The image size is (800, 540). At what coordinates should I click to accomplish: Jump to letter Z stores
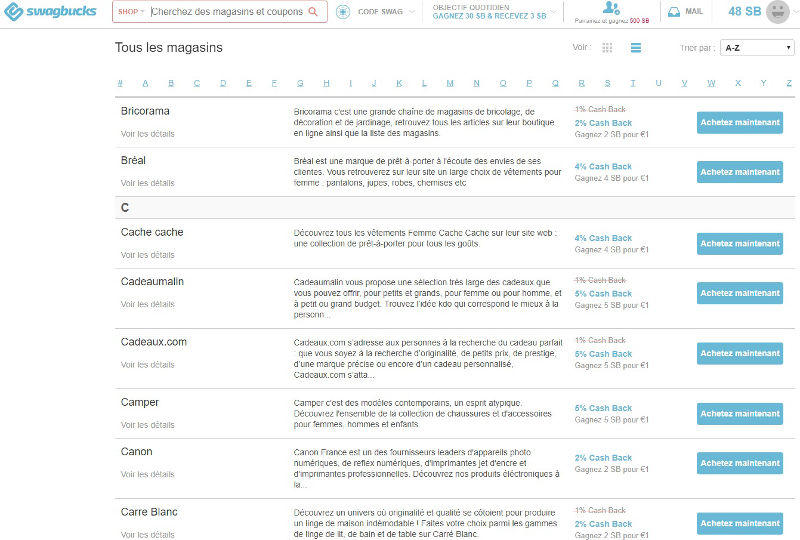point(789,83)
